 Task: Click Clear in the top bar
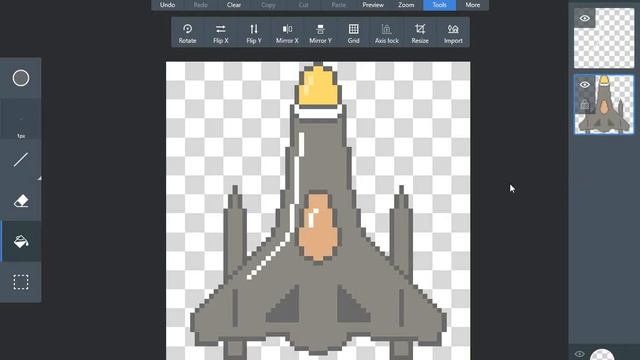[x=234, y=5]
